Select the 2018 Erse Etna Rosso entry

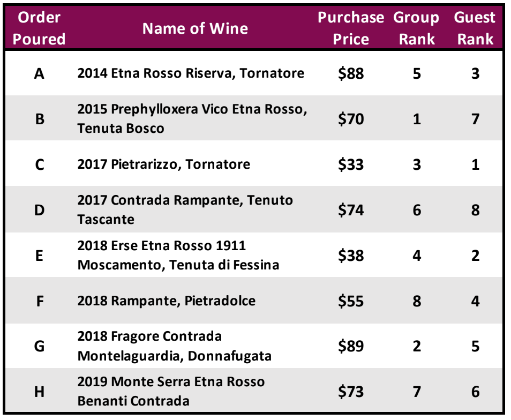(x=178, y=255)
